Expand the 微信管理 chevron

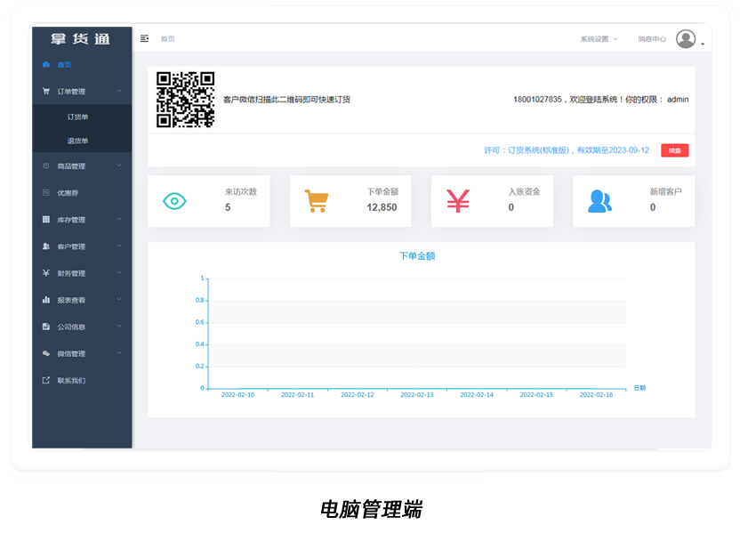point(119,353)
